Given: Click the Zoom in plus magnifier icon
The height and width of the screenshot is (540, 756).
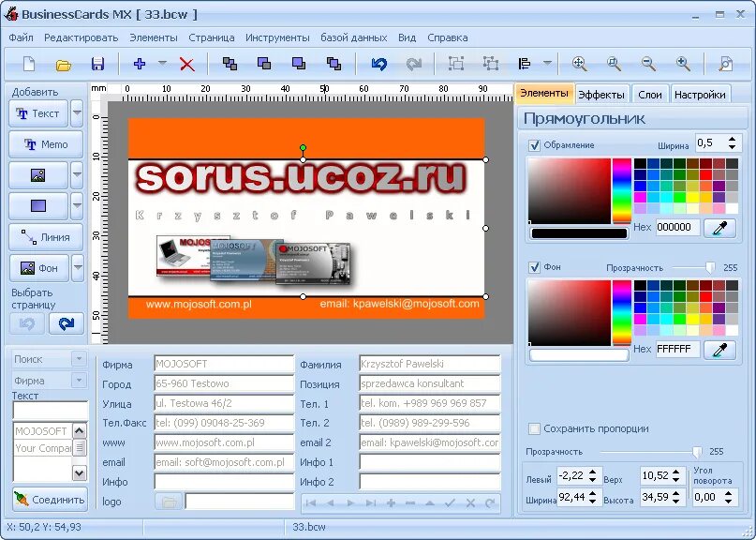Looking at the screenshot, I should click(683, 64).
